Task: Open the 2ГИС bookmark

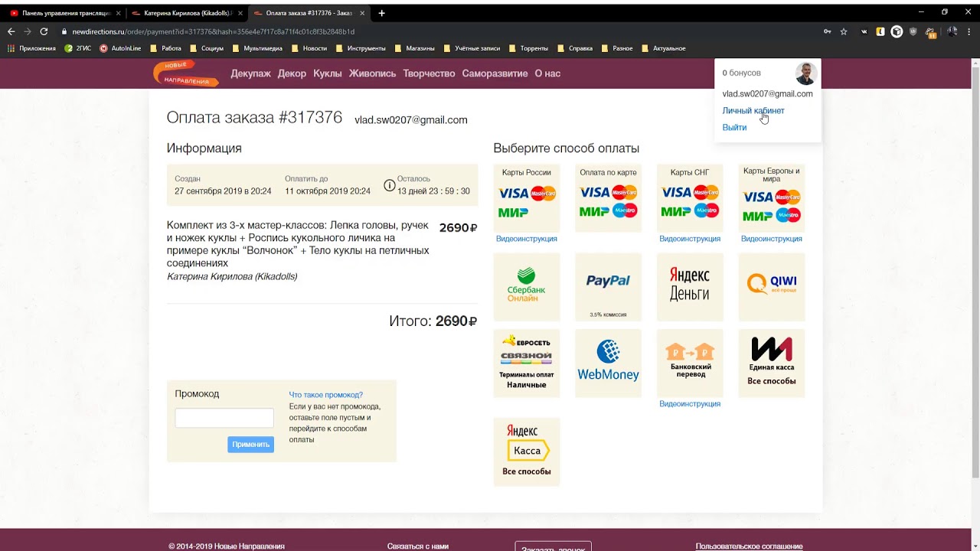Action: pos(78,48)
